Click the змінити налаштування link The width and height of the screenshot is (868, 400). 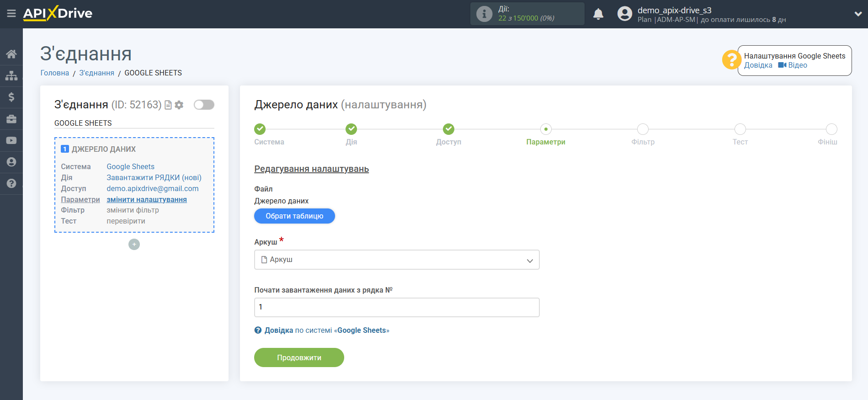147,199
